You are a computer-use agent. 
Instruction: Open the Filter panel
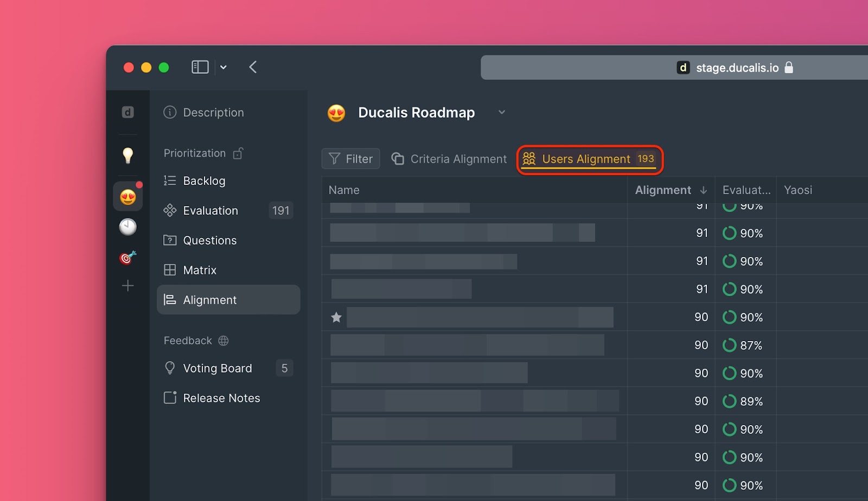tap(350, 159)
